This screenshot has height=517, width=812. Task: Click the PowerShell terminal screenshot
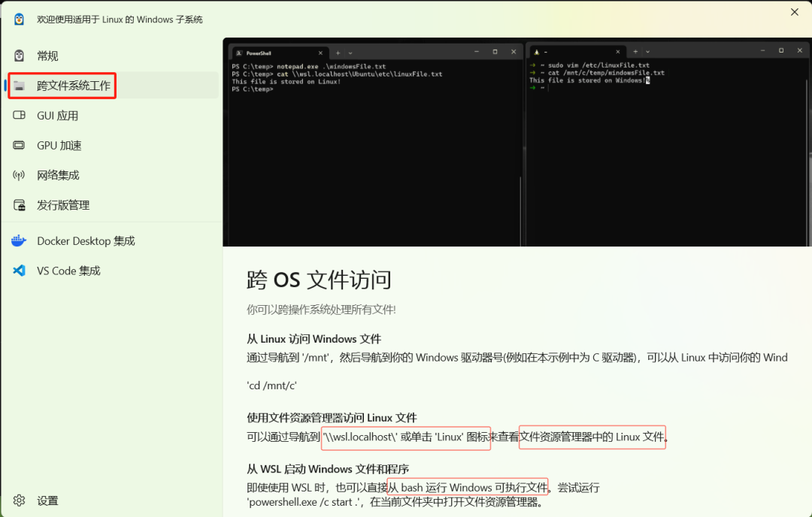375,145
